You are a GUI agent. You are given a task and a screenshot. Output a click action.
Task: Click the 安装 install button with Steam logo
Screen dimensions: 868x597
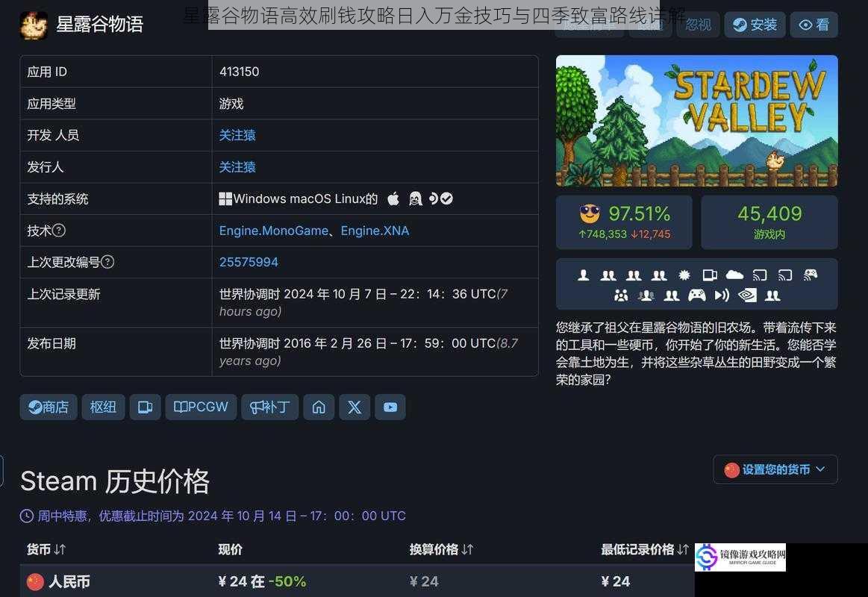point(755,25)
